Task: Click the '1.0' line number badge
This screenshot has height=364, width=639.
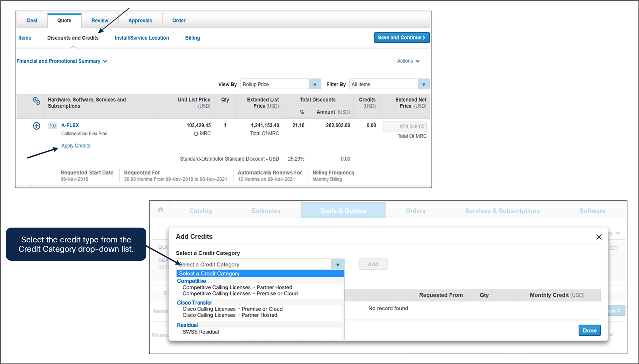Action: click(53, 126)
